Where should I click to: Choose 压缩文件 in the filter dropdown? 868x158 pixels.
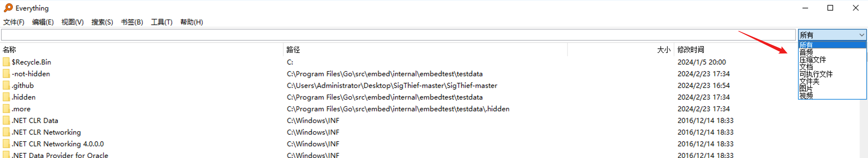pyautogui.click(x=813, y=60)
